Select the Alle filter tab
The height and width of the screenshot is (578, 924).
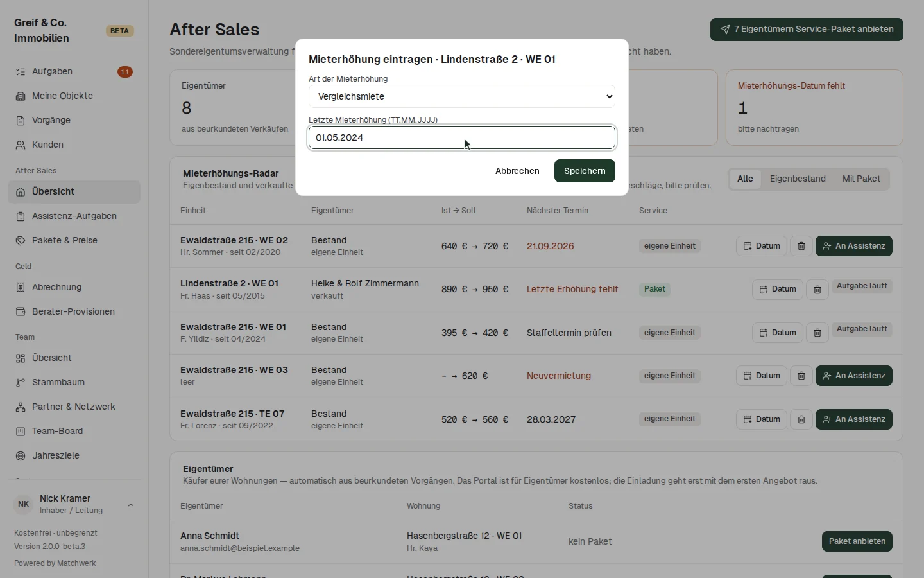point(745,179)
